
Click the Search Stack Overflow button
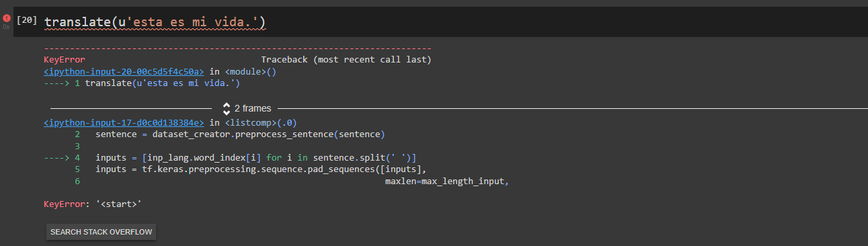point(102,233)
